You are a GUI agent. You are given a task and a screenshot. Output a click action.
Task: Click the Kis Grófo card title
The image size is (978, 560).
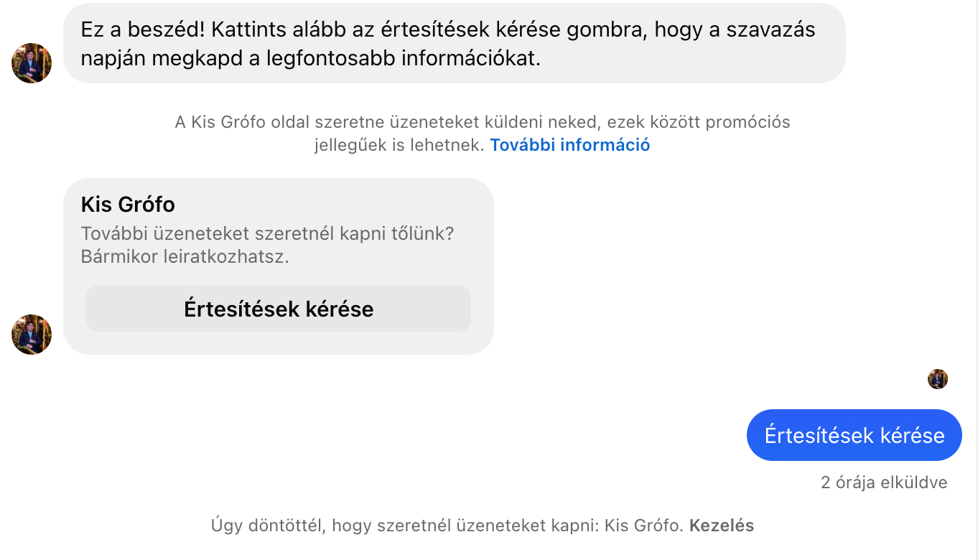pos(128,205)
